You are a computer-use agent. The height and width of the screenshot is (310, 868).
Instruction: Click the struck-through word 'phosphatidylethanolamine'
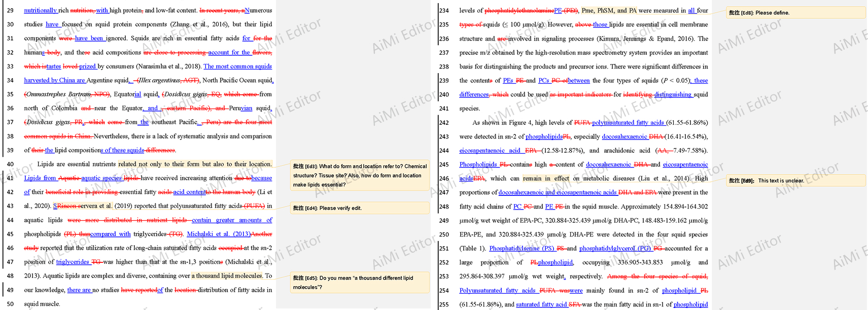519,10
